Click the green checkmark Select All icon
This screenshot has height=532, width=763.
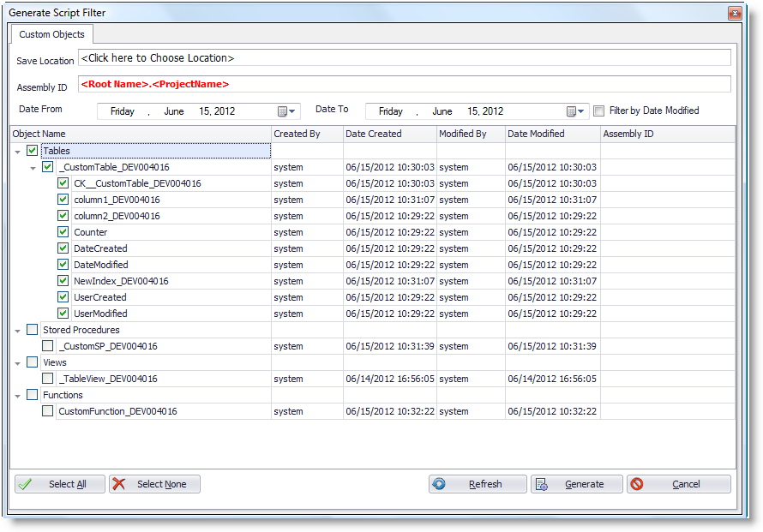pos(26,484)
